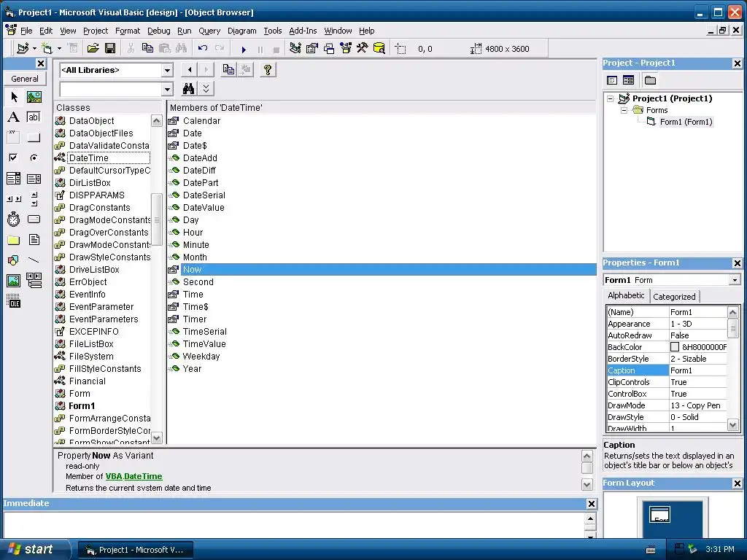
Task: Open the Project menu
Action: [96, 31]
